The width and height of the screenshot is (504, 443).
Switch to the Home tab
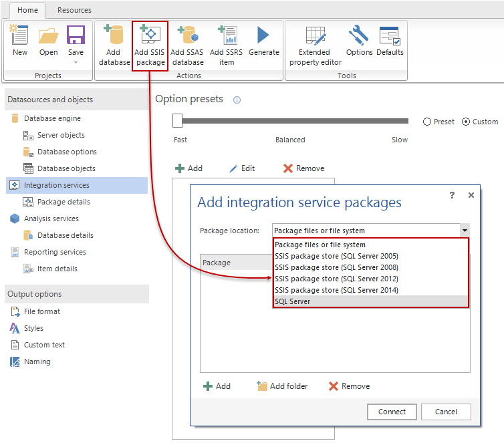(x=27, y=10)
